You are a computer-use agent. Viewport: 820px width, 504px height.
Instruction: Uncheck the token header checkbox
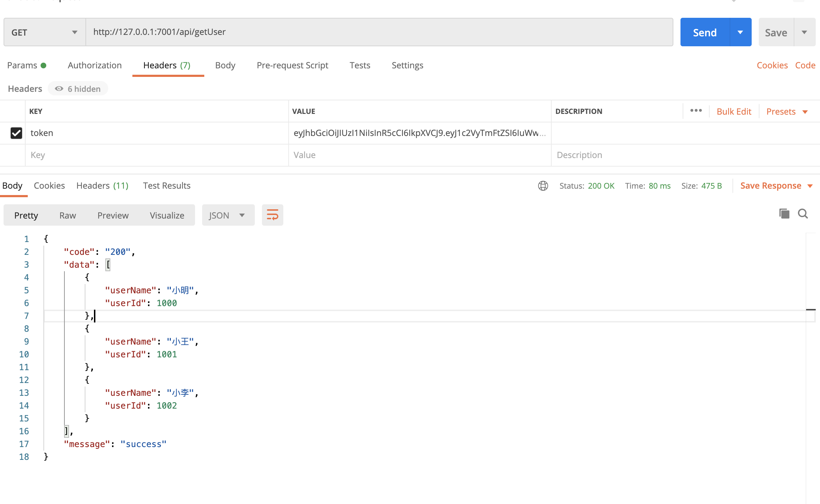click(x=16, y=133)
